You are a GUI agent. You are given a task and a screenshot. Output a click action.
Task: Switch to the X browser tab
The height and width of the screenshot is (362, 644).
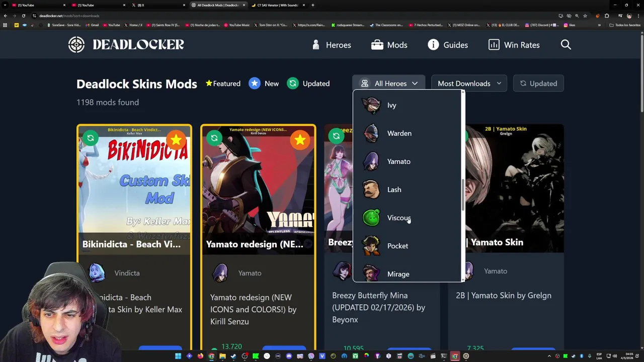158,5
